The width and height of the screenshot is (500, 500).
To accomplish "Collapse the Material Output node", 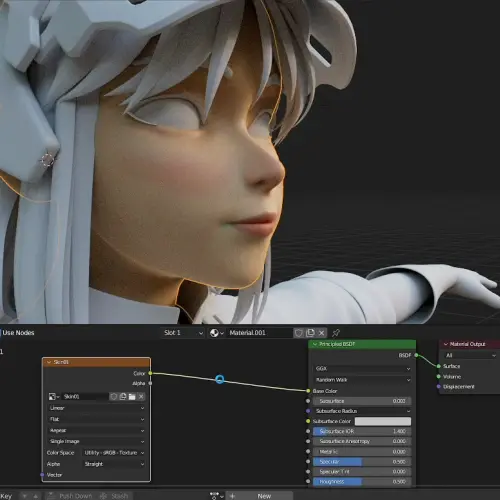I will 446,344.
